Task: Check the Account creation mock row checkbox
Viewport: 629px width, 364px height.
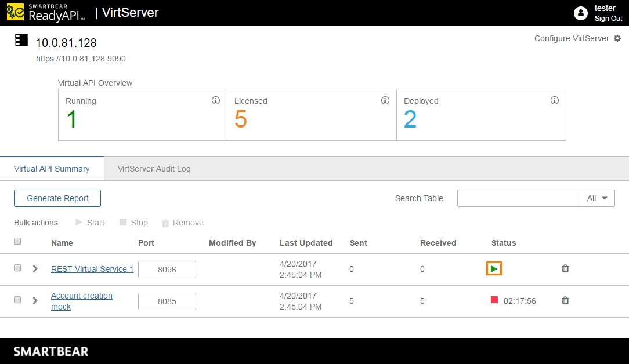Action: tap(17, 300)
